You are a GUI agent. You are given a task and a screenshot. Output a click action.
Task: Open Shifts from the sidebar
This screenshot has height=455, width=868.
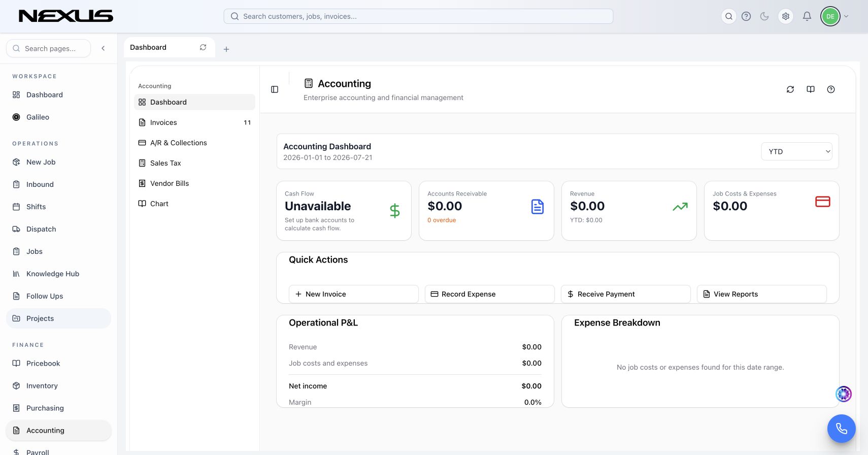click(x=58, y=207)
